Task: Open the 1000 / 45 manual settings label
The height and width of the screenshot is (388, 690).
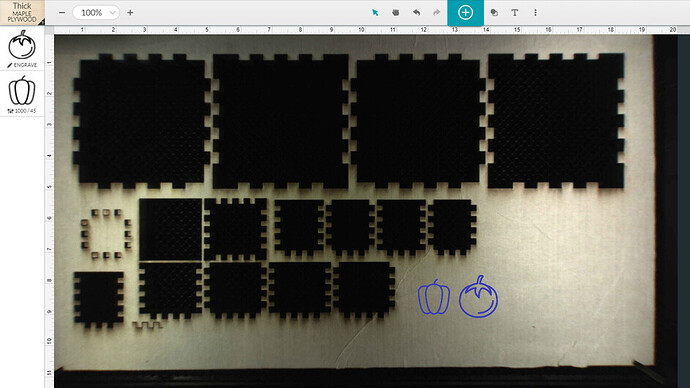Action: tap(22, 111)
